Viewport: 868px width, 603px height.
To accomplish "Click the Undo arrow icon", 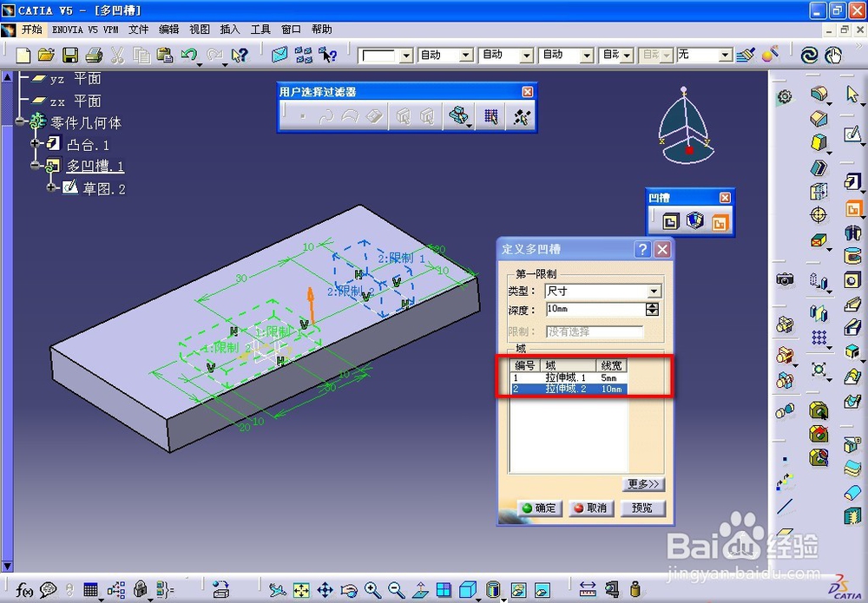I will tap(188, 56).
